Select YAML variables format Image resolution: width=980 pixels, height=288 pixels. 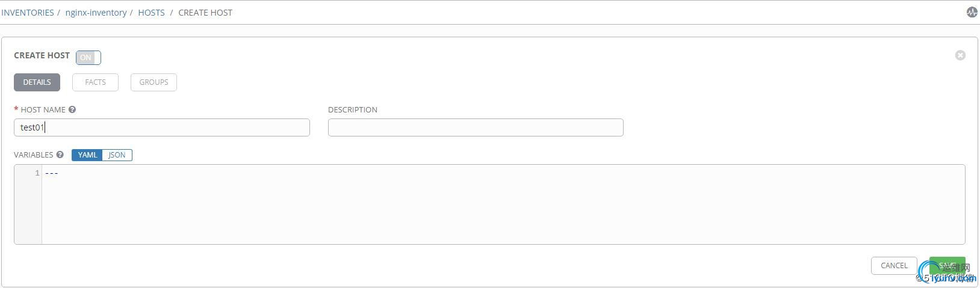[x=87, y=155]
